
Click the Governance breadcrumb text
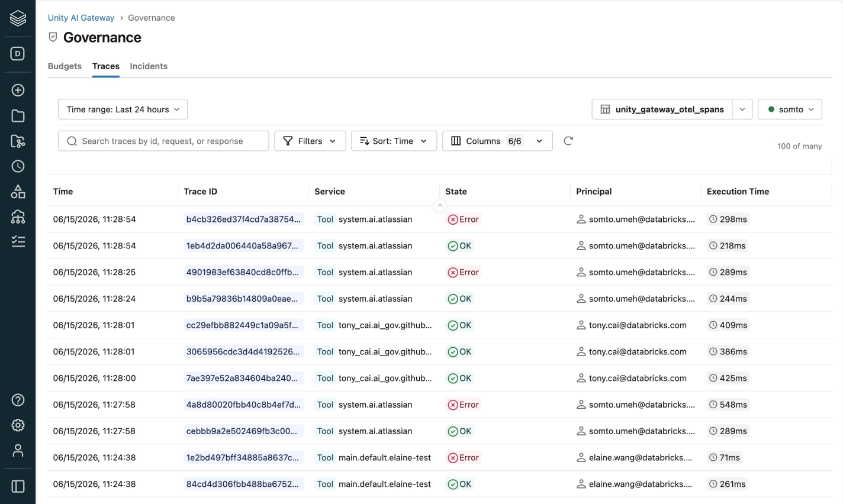pos(152,18)
